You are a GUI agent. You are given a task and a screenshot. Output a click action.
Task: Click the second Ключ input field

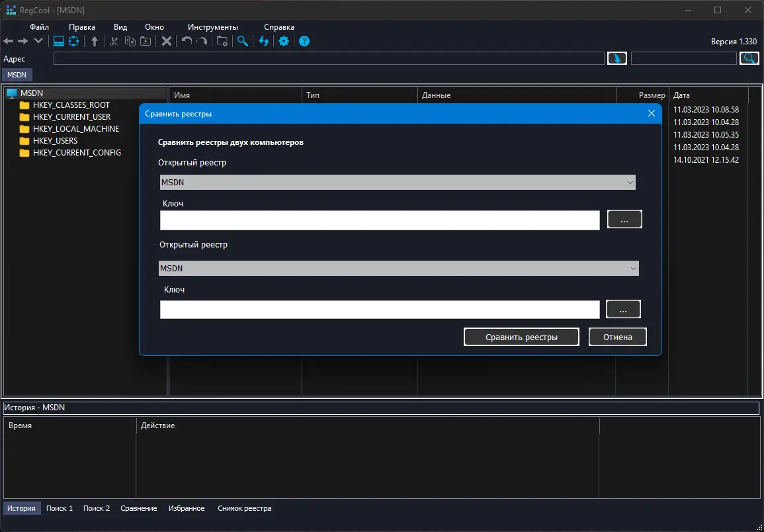(380, 310)
